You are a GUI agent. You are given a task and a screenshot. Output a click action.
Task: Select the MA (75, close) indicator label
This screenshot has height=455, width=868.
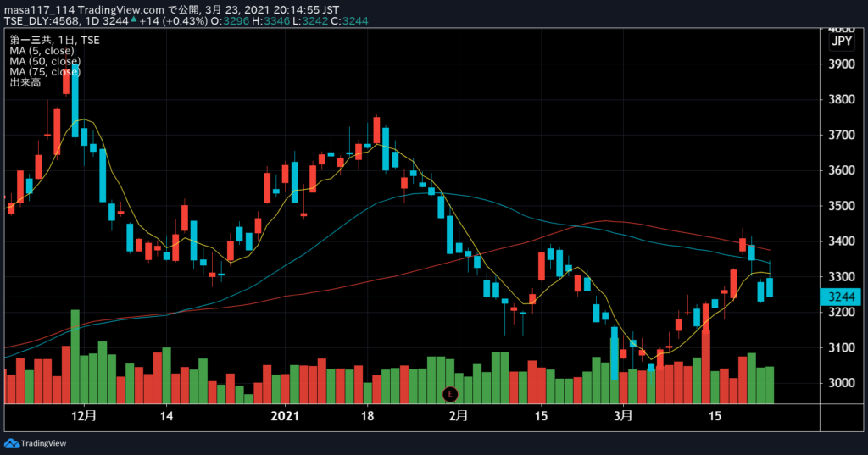45,71
